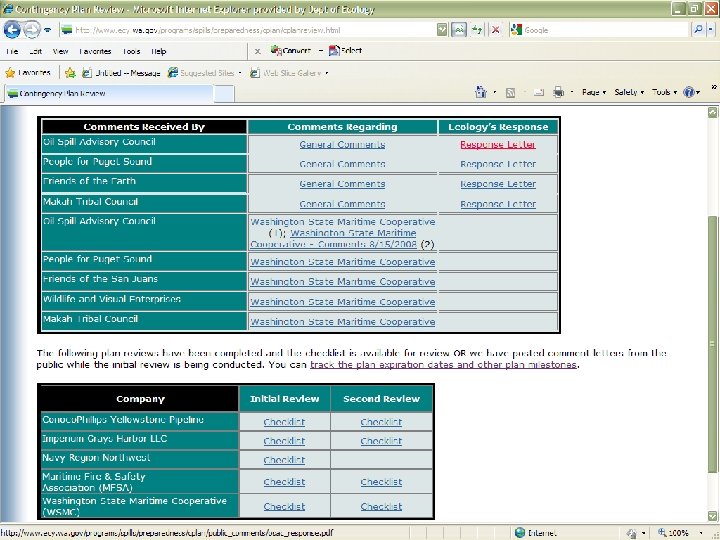The image size is (720, 540).
Task: Open the View menu
Action: pyautogui.click(x=60, y=51)
